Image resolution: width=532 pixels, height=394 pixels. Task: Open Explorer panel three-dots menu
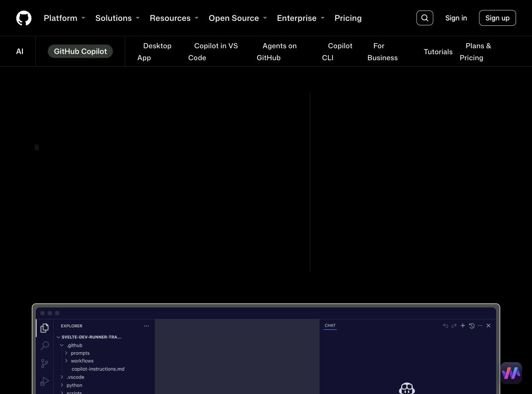click(x=146, y=326)
